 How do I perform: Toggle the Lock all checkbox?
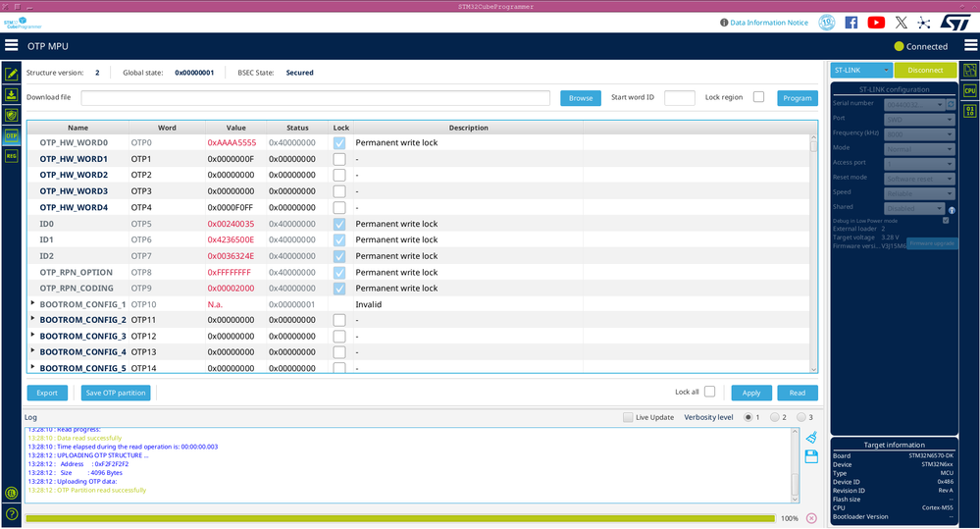coord(709,392)
